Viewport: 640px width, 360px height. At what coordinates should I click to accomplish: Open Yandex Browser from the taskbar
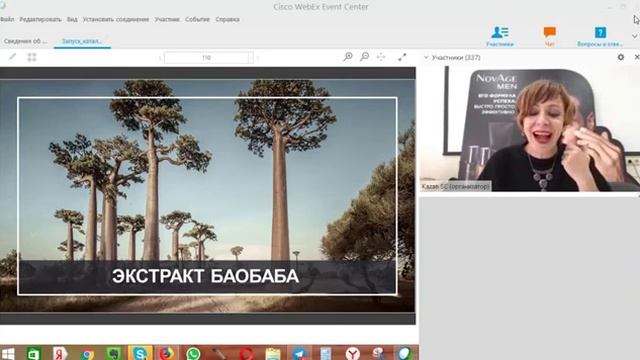[x=353, y=353]
